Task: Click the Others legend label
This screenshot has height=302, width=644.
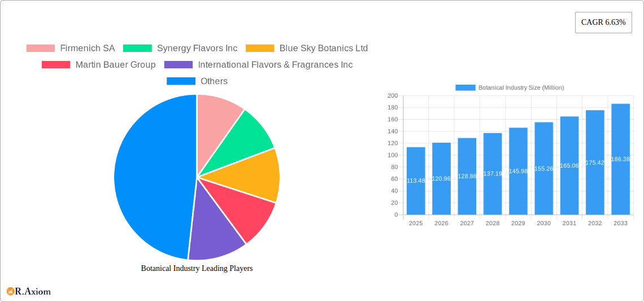Action: (214, 81)
